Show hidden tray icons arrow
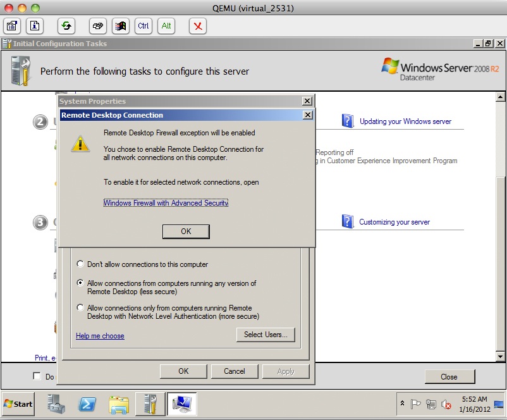Viewport: 507px width, 420px height. pyautogui.click(x=403, y=404)
